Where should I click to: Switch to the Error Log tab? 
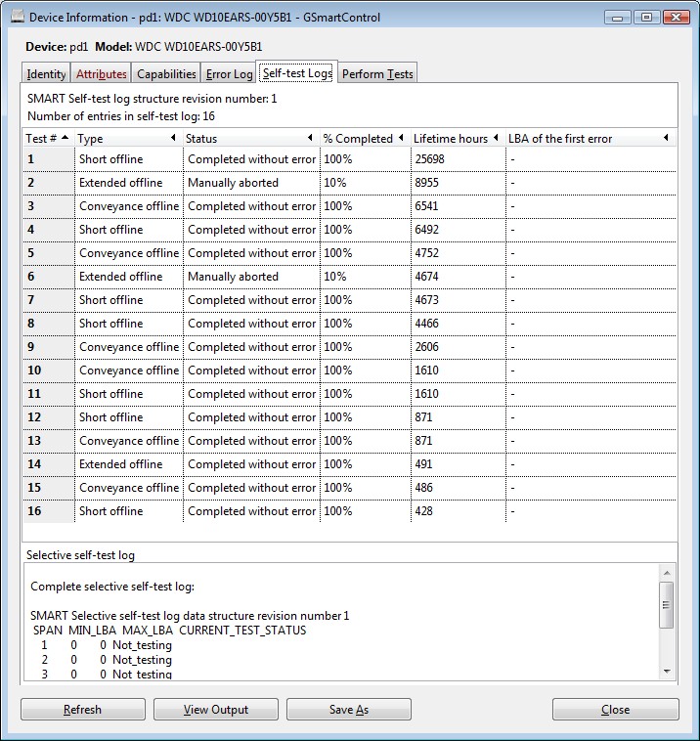coord(229,73)
